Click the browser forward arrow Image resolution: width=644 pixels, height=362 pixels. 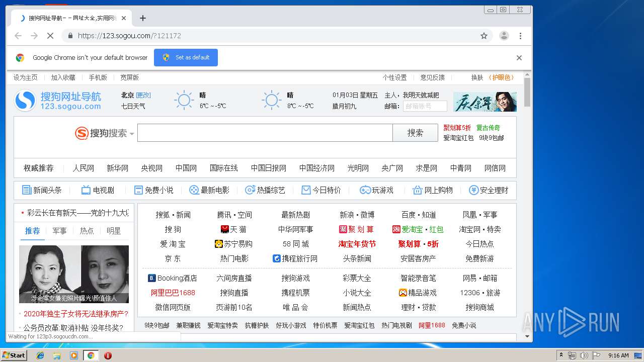pyautogui.click(x=34, y=36)
